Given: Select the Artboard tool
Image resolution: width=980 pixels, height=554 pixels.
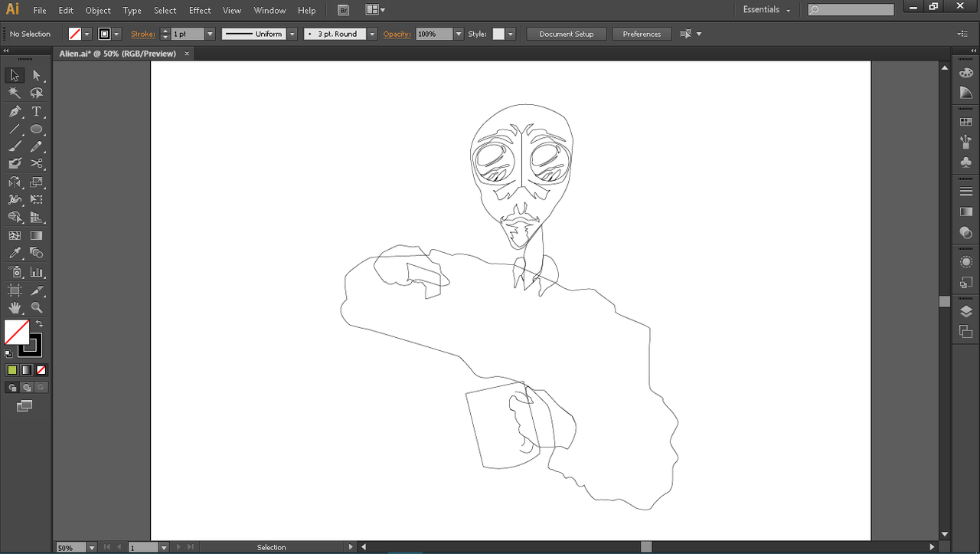Looking at the screenshot, I should click(15, 290).
